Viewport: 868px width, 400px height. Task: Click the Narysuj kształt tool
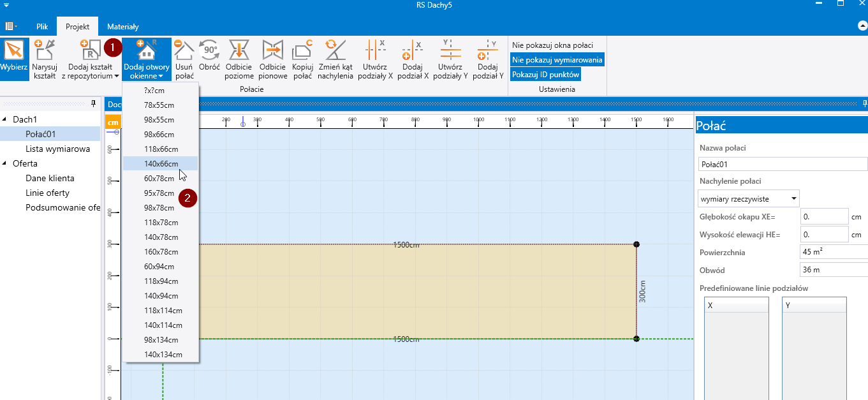[45, 58]
